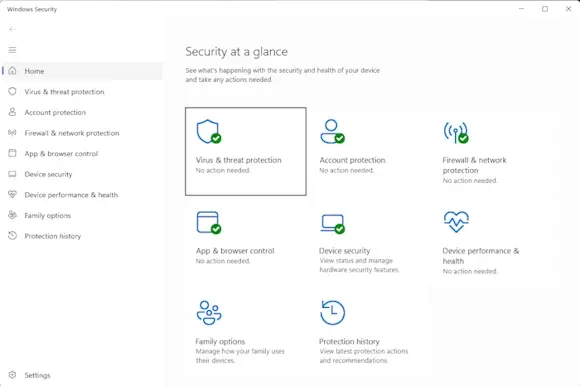Open the Family options tile title

[x=220, y=341]
